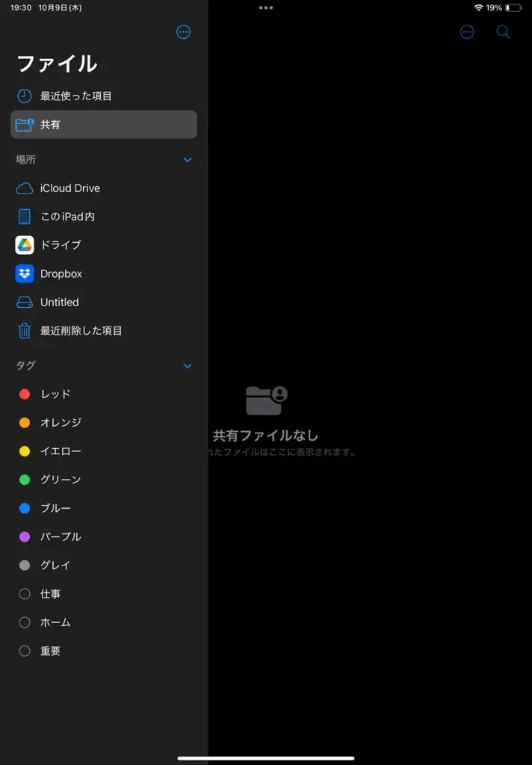The width and height of the screenshot is (532, 765).
Task: Filter by the レッド tag
Action: (x=55, y=394)
